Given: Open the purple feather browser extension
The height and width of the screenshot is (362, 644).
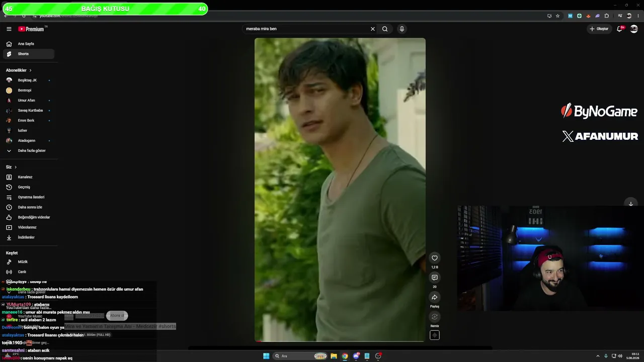Looking at the screenshot, I should click(x=597, y=16).
